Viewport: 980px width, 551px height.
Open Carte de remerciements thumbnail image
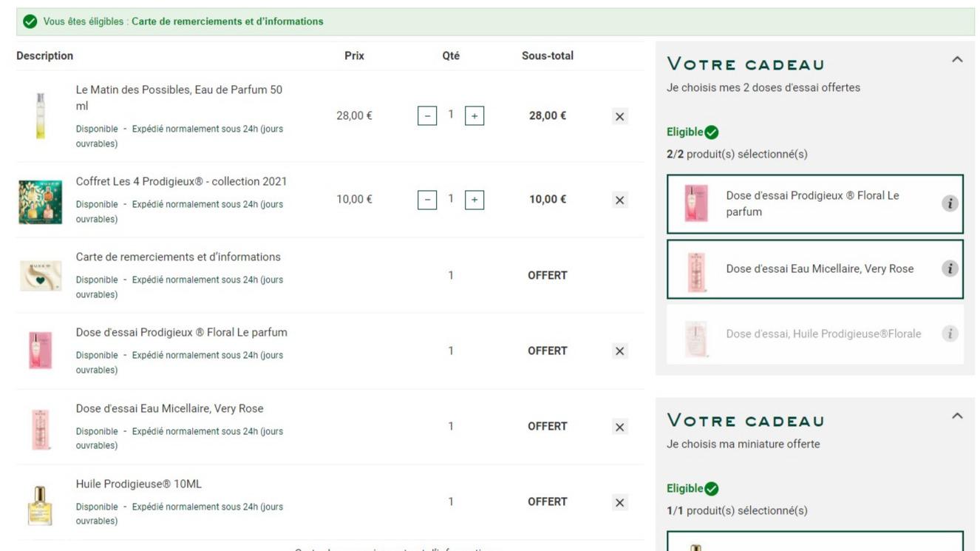click(x=40, y=276)
